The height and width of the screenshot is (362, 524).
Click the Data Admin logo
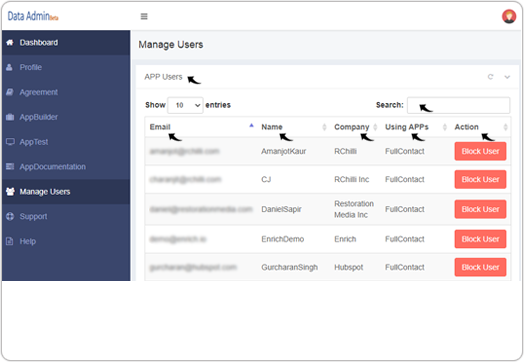click(33, 16)
